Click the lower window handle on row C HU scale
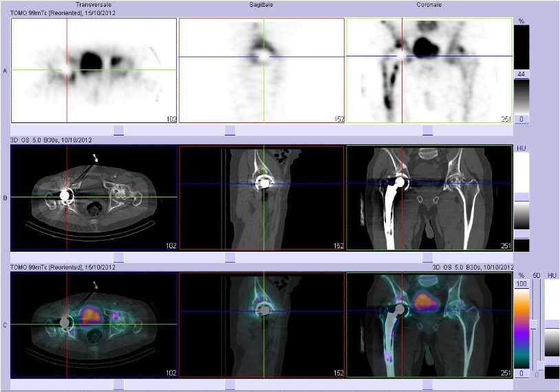Image resolution: width=560 pixels, height=392 pixels. pyautogui.click(x=552, y=361)
